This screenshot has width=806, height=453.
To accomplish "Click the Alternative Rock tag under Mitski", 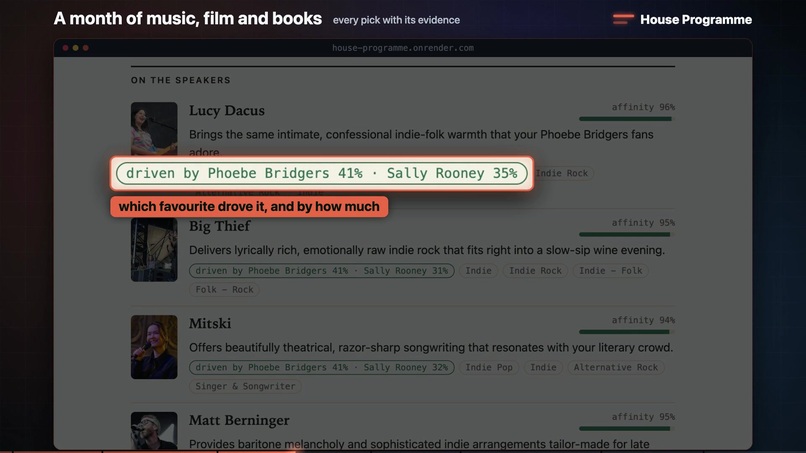I will point(616,367).
